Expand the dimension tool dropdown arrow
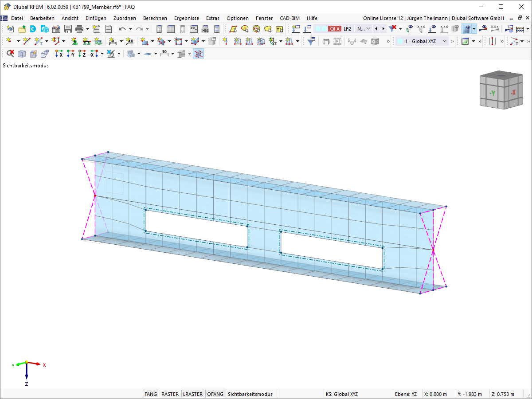 (120, 41)
